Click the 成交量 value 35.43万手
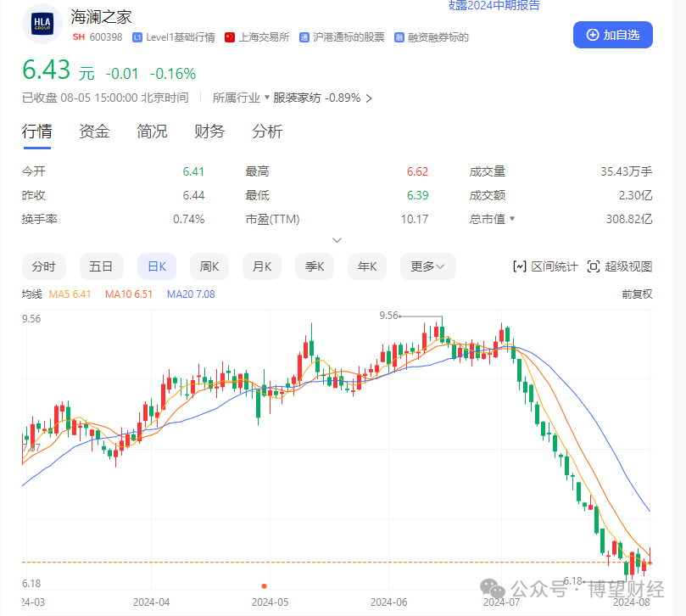The height and width of the screenshot is (616, 686). click(x=626, y=171)
